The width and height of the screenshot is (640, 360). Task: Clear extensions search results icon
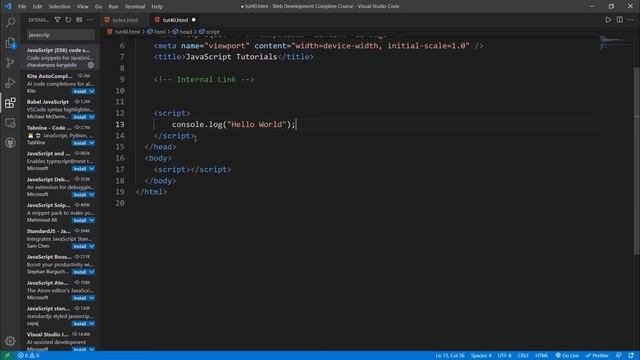79,20
